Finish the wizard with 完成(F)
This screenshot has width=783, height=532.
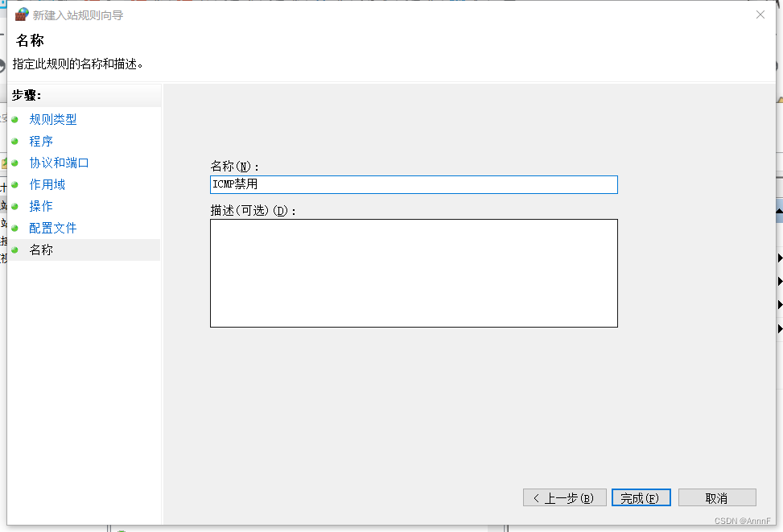pyautogui.click(x=641, y=498)
